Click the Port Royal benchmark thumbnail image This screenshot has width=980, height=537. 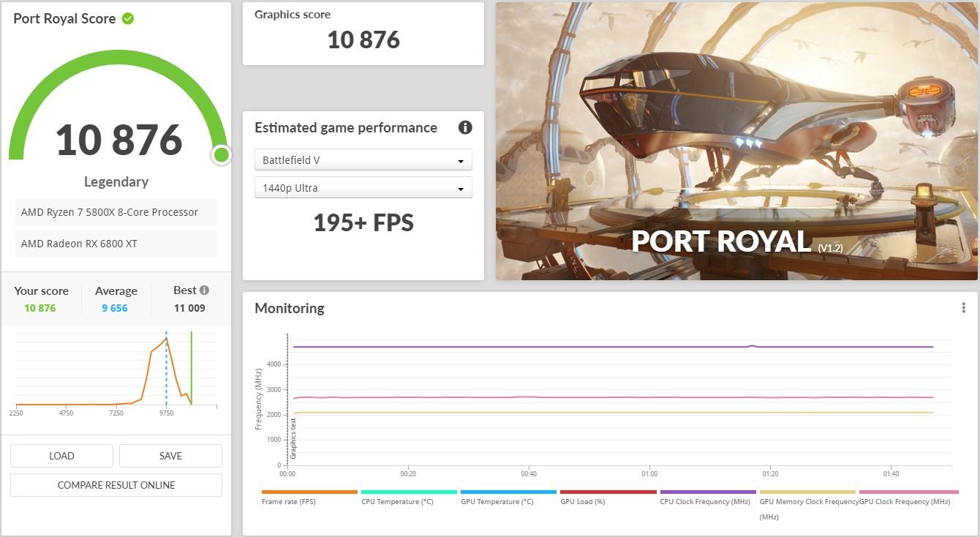pyautogui.click(x=736, y=140)
